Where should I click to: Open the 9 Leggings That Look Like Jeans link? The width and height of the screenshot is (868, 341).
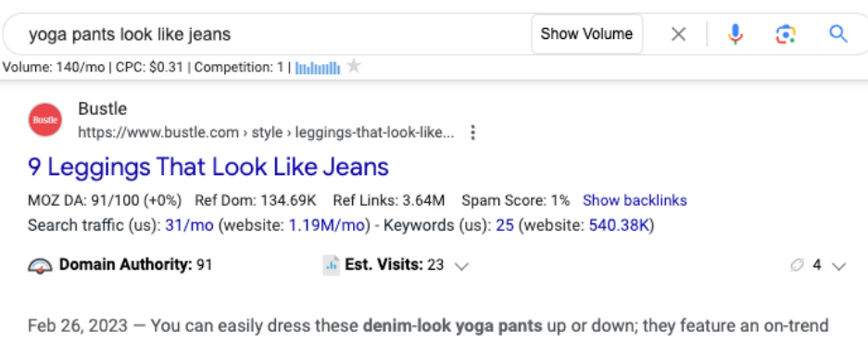[208, 167]
